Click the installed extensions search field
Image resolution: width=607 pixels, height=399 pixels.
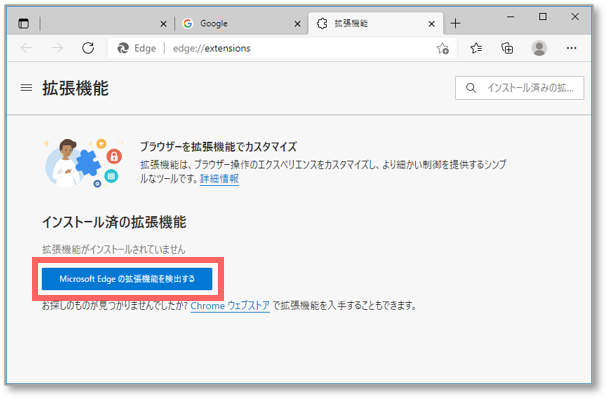[x=520, y=88]
